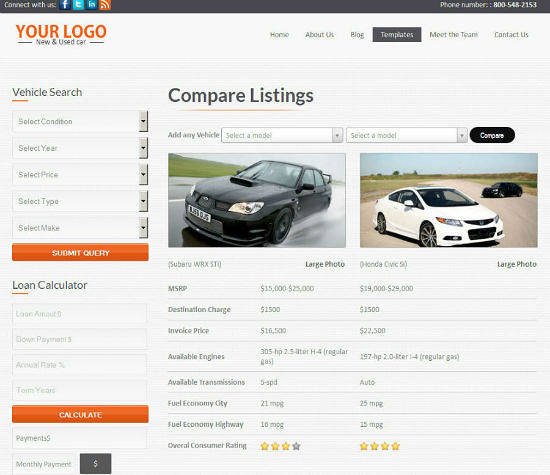This screenshot has width=550, height=475.
Task: Click the Fuel Economy Highway label
Action: (206, 424)
